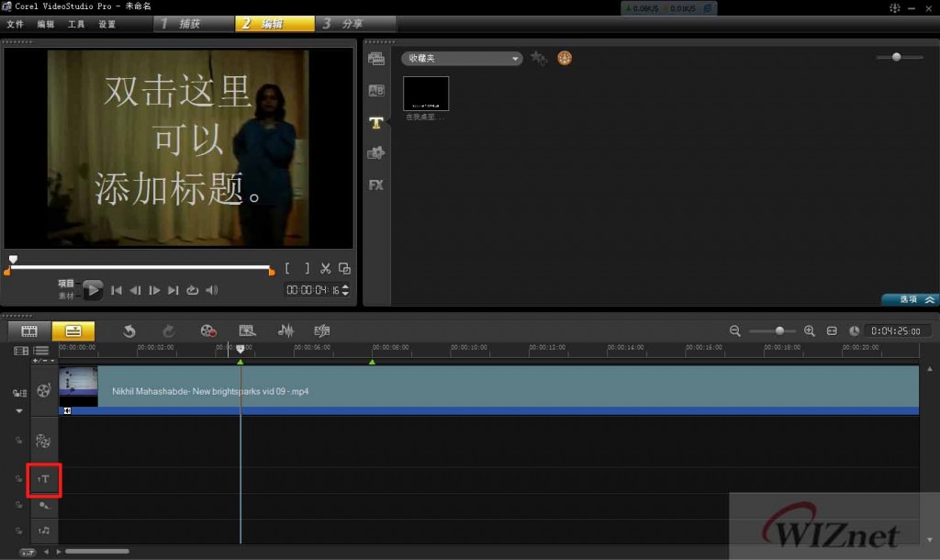The width and height of the screenshot is (940, 560).
Task: Select 项目 playback mode
Action: pyautogui.click(x=66, y=284)
